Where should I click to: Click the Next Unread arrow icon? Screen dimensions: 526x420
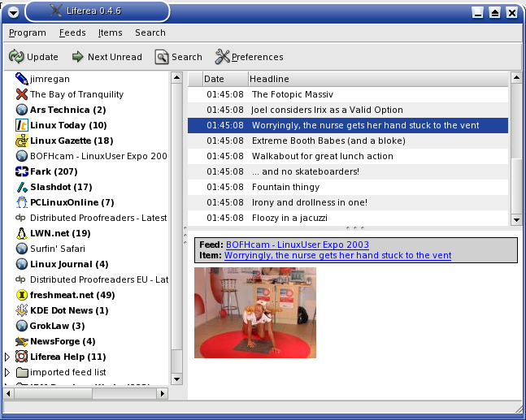(x=78, y=57)
